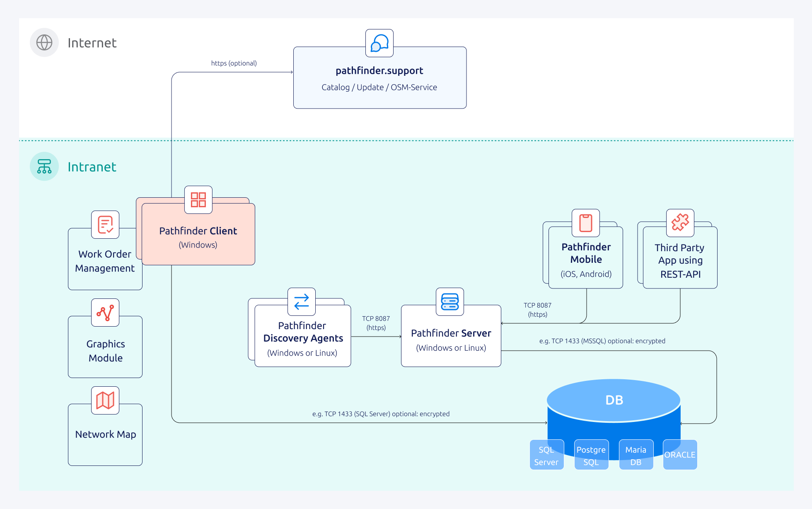Click the Discovery Agents arrows icon
The image size is (812, 509).
(x=302, y=302)
